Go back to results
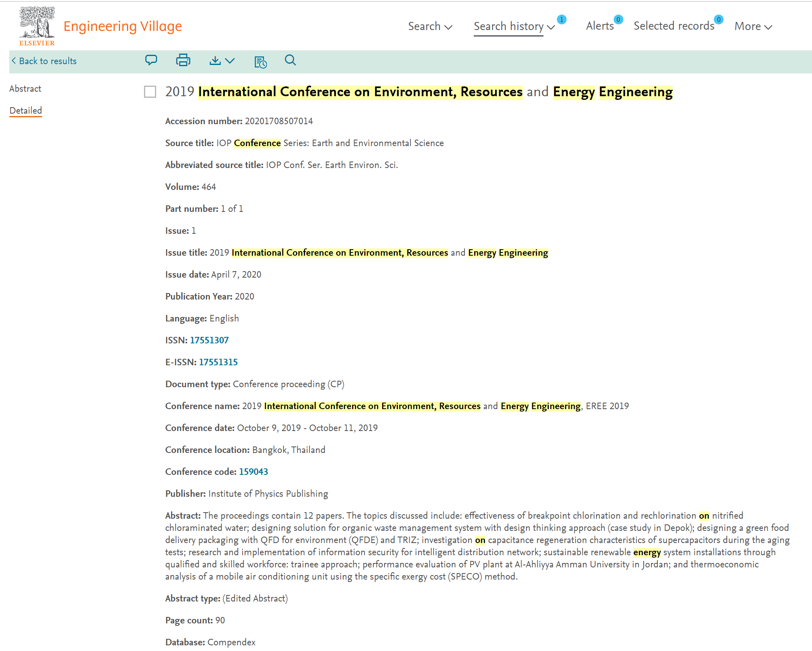The height and width of the screenshot is (651, 812). click(x=44, y=61)
